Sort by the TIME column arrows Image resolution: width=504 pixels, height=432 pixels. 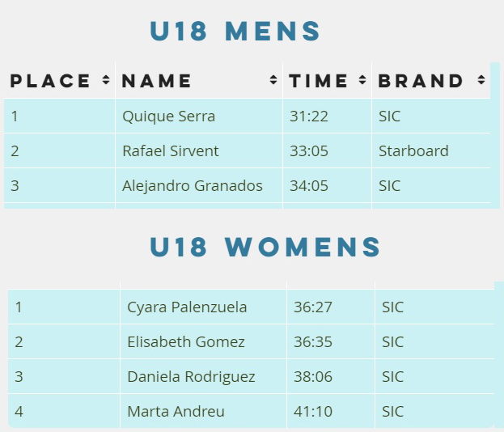362,80
